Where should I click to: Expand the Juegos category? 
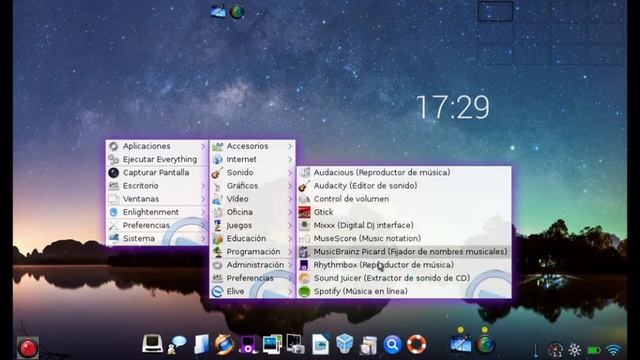click(253, 225)
